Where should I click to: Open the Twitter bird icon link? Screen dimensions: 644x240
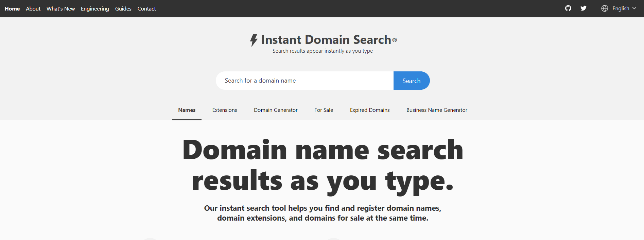click(x=584, y=8)
